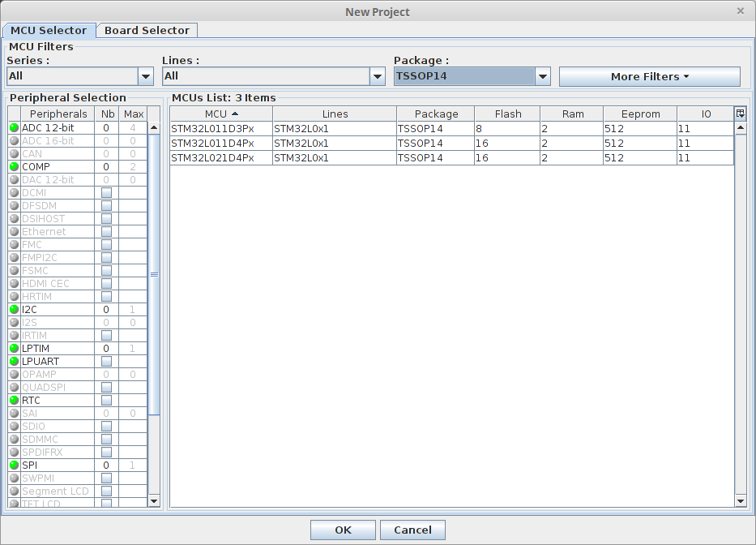
Task: Click the gray indicator next to SAI
Action: pyautogui.click(x=14, y=414)
